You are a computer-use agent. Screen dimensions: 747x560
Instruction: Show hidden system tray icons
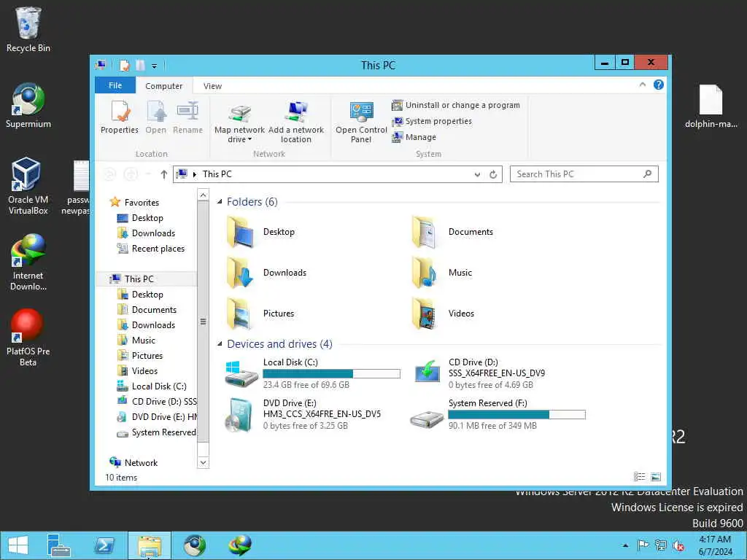625,545
